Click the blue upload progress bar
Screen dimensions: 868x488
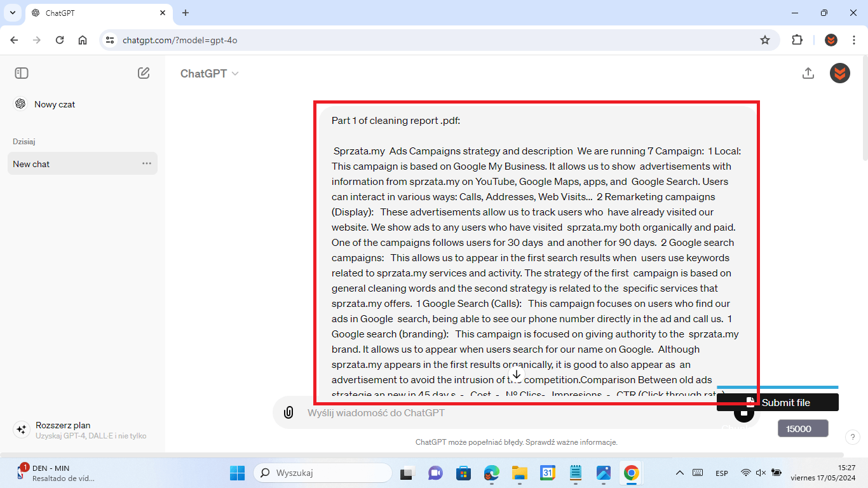pos(778,387)
